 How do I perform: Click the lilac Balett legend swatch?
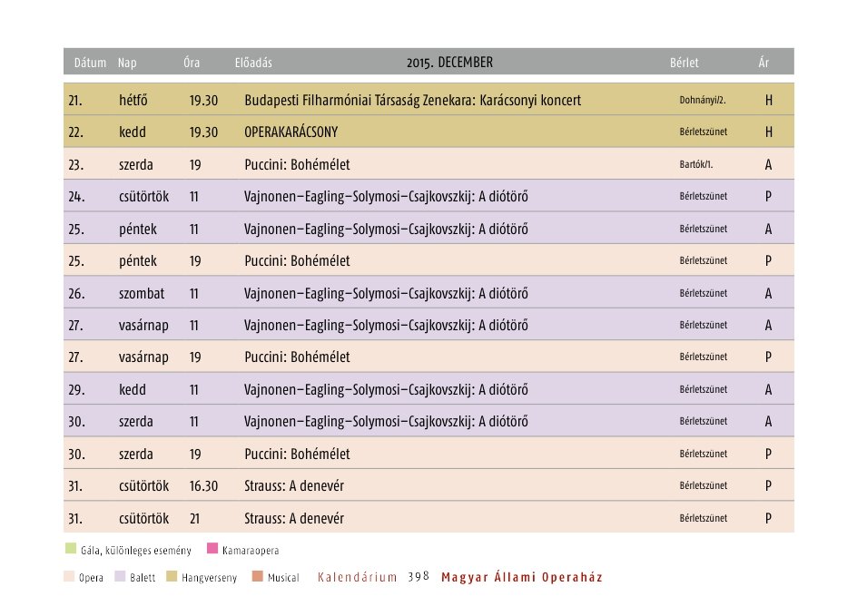tap(121, 577)
